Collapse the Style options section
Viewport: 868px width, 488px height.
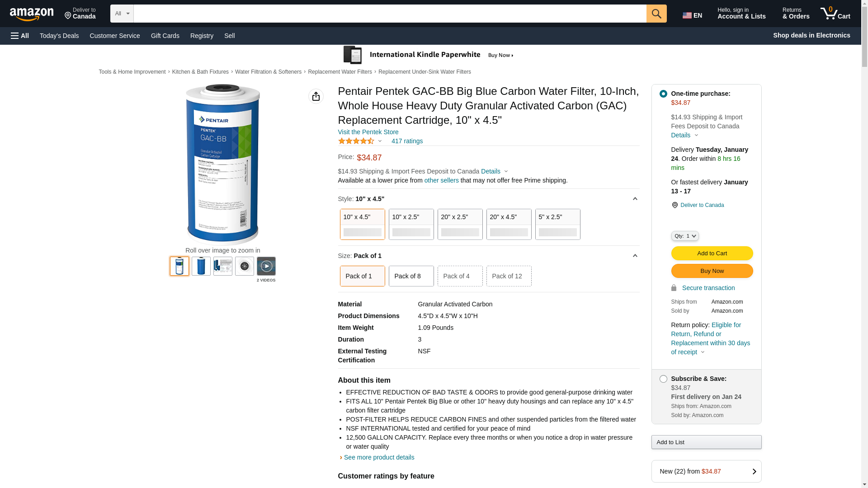pyautogui.click(x=635, y=199)
